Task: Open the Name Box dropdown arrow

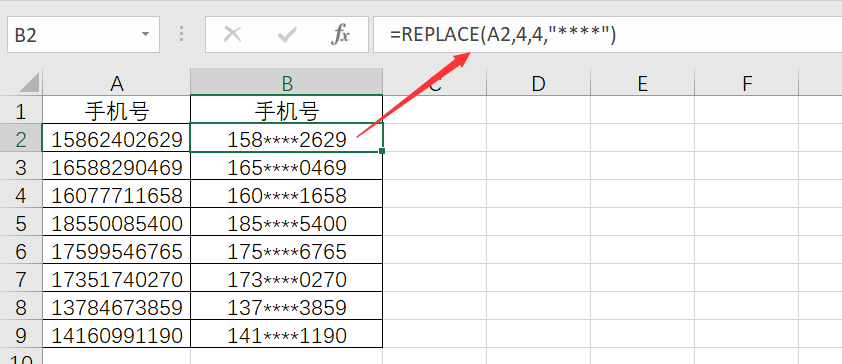Action: pyautogui.click(x=145, y=35)
